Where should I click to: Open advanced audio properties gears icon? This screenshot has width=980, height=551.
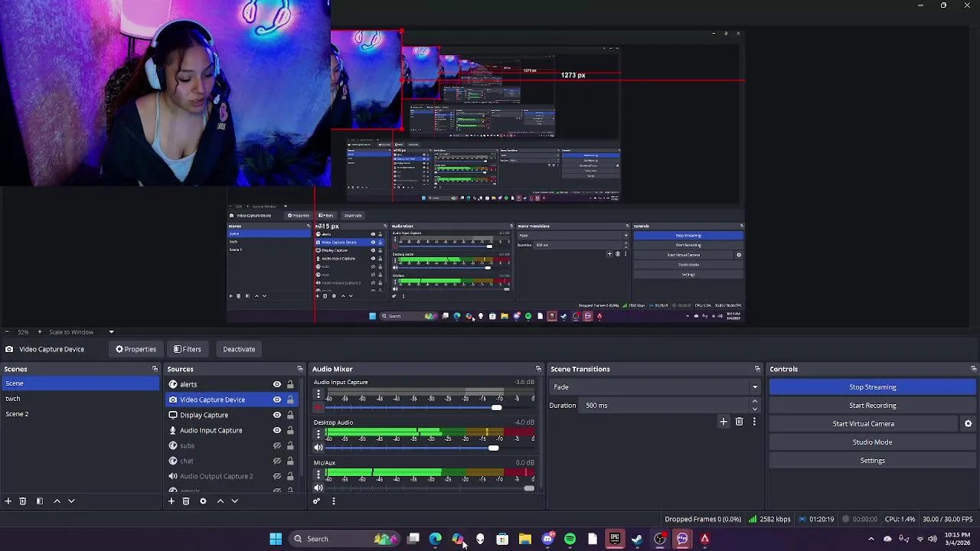[x=316, y=501]
